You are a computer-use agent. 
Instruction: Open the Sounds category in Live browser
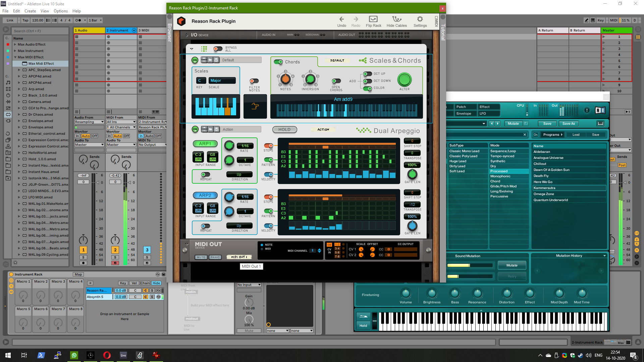coord(8,82)
